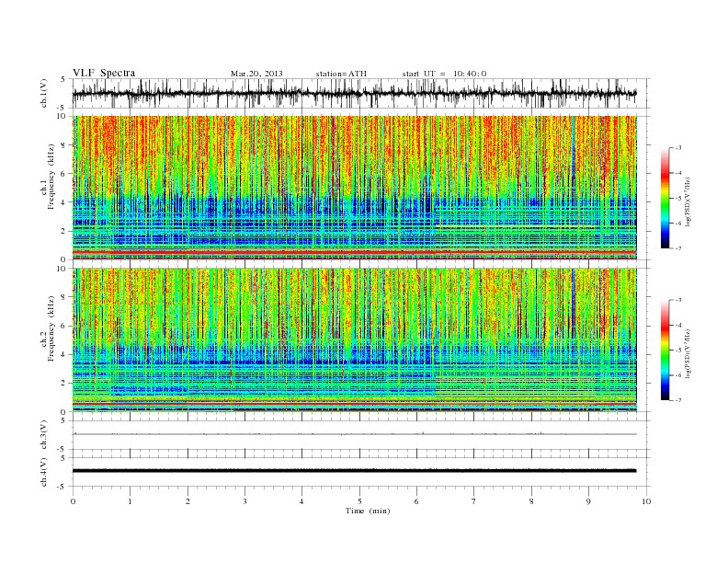Click the 'ch.1(V)' waveform axis label
The height and width of the screenshot is (563, 728).
pyautogui.click(x=44, y=93)
